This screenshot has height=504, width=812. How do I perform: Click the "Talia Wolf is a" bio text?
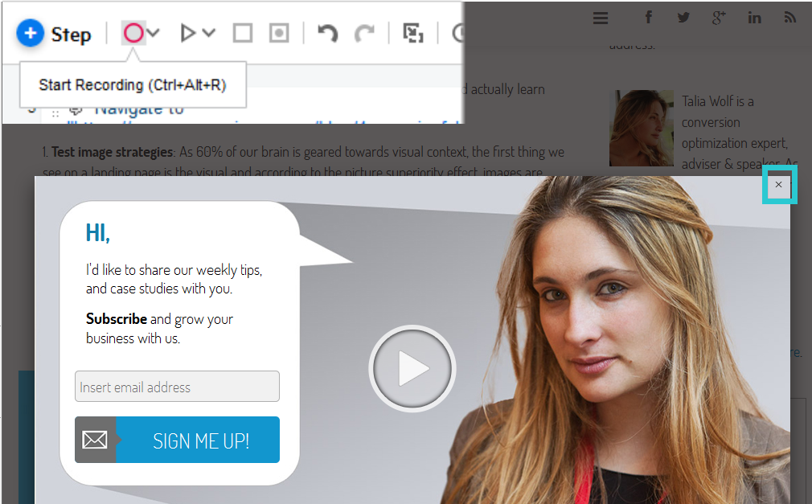718,101
